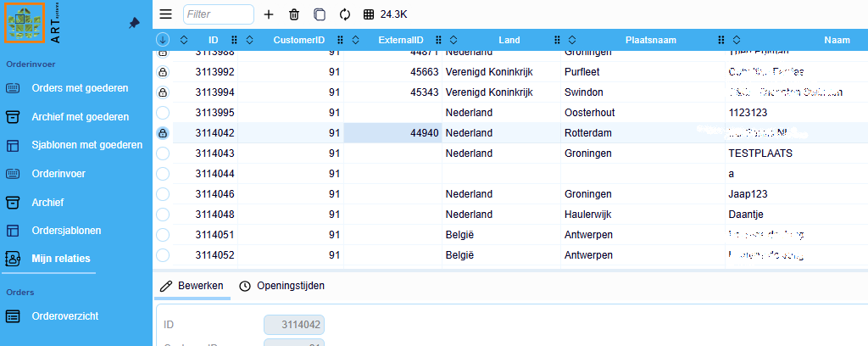The height and width of the screenshot is (346, 868).
Task: Click the archive box icon beside Archief met goederen
Action: pos(13,117)
